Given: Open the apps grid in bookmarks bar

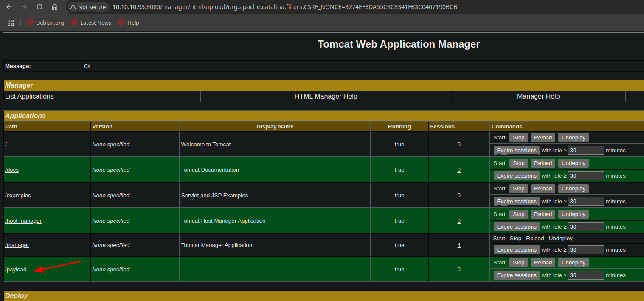Looking at the screenshot, I should (x=11, y=23).
